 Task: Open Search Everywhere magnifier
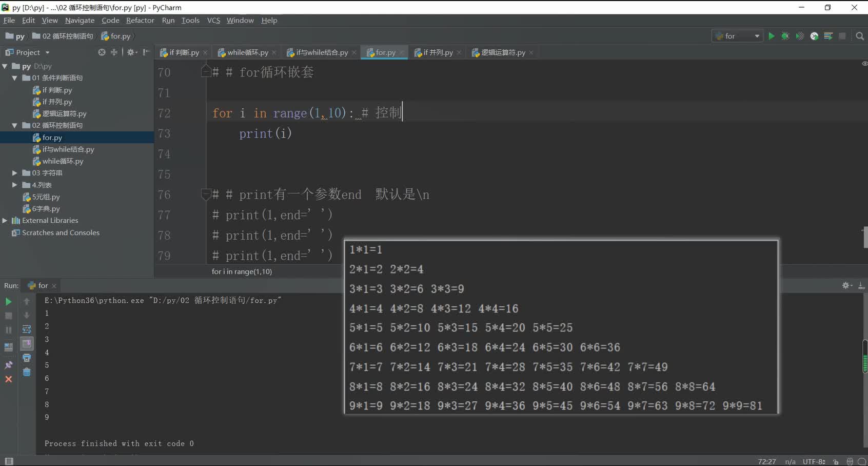860,36
